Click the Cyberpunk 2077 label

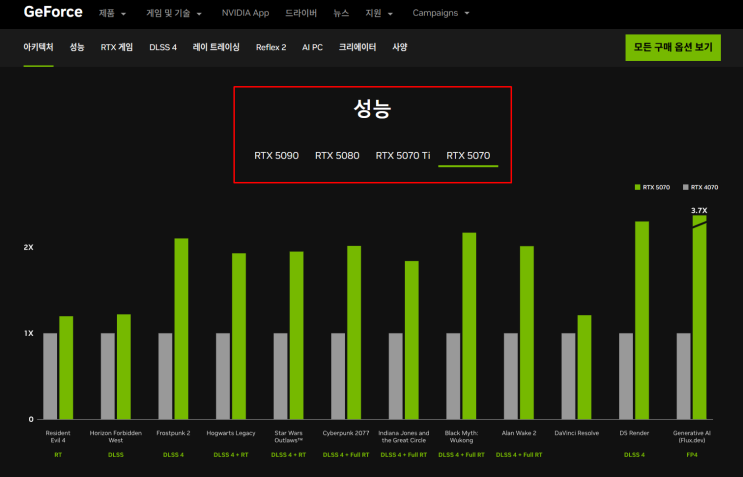point(346,433)
